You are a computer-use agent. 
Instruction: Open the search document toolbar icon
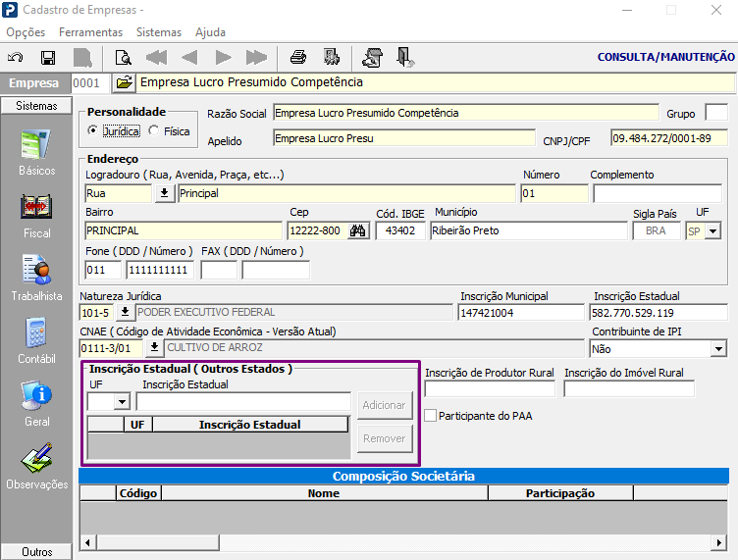(x=123, y=57)
